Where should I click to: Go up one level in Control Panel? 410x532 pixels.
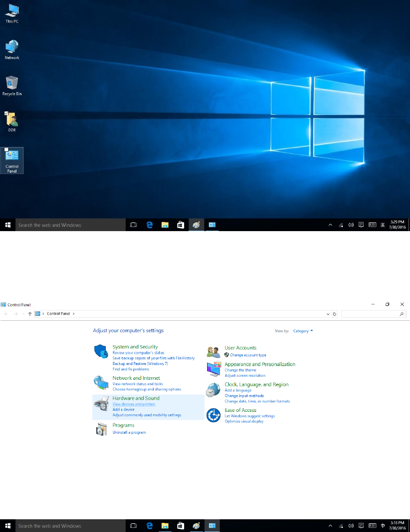[30, 314]
